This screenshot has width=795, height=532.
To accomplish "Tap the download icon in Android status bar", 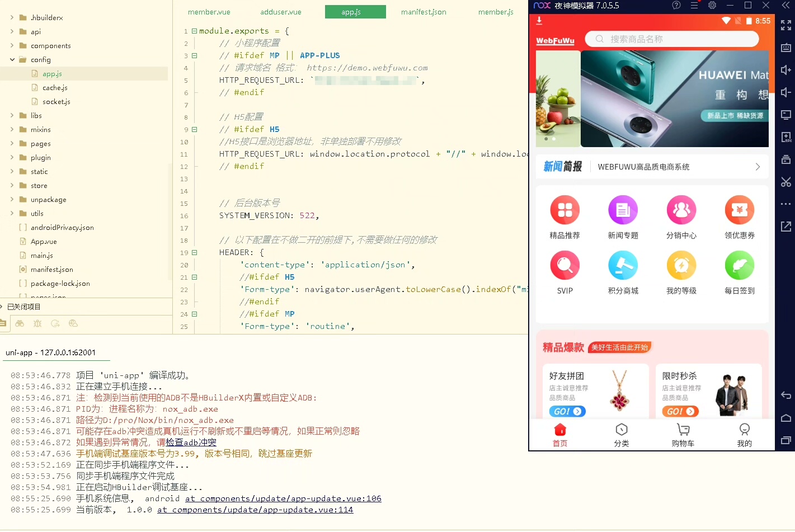I will [x=539, y=21].
